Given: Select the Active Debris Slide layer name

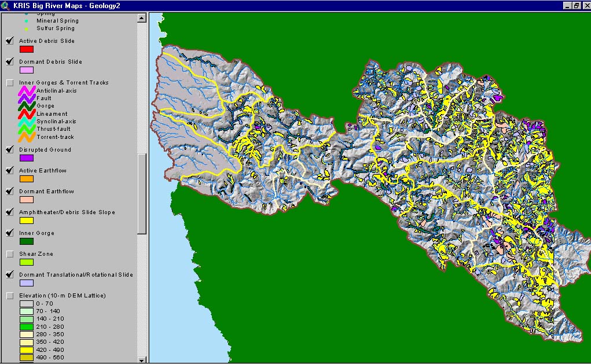Looking at the screenshot, I should coord(47,41).
